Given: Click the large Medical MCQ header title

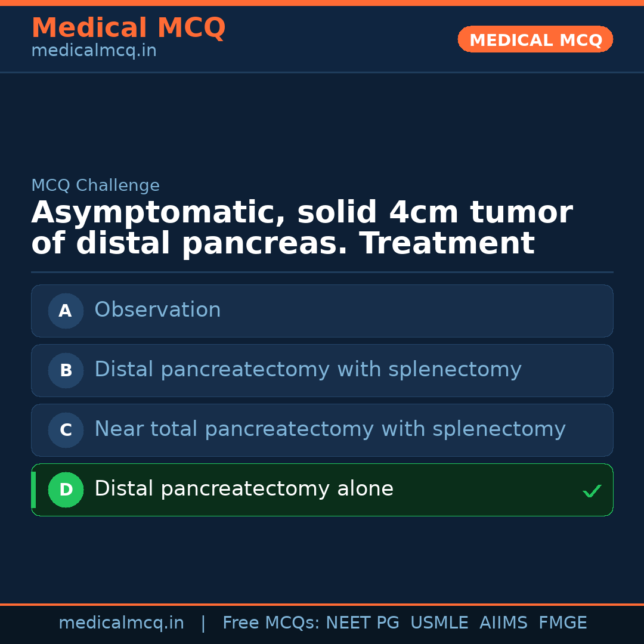Looking at the screenshot, I should (x=128, y=28).
